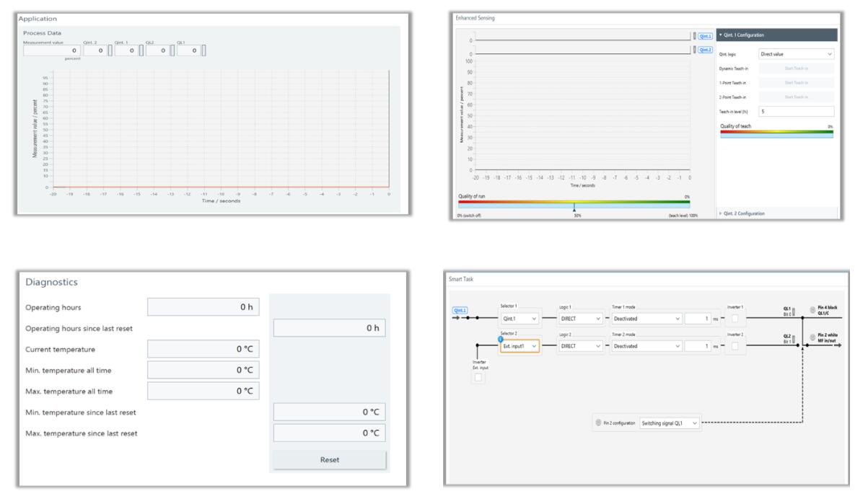Click the Qint.1 input tag in Smart Task
This screenshot has height=499, width=868.
[460, 311]
